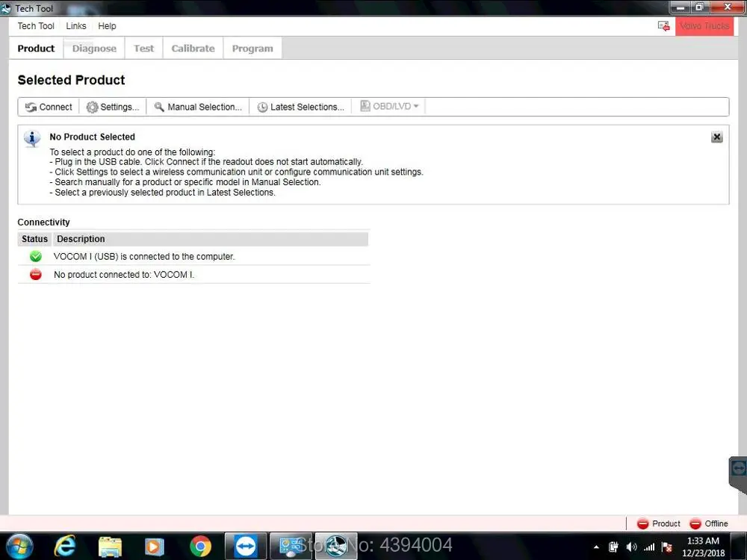Click the OBD/LVD document icon
The image size is (747, 560).
point(365,106)
